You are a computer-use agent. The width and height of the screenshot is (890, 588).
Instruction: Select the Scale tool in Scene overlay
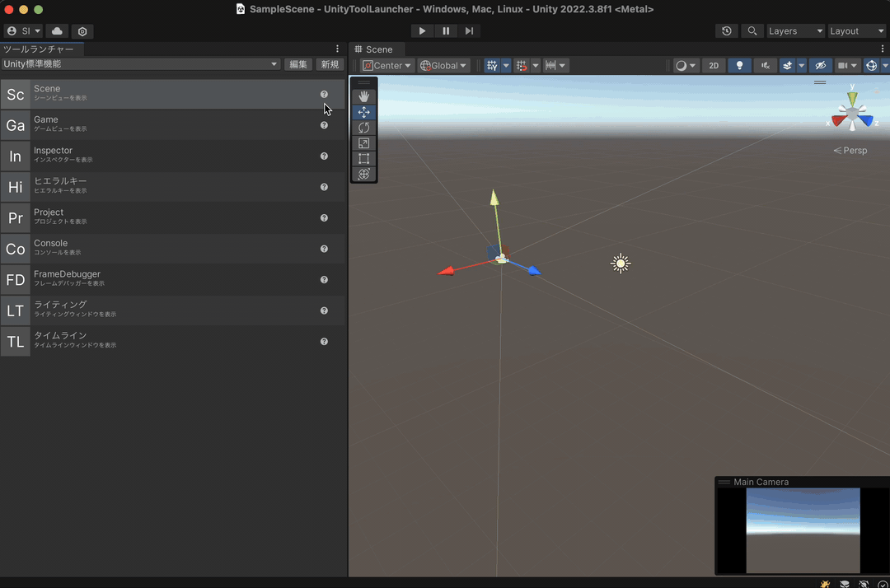[363, 143]
